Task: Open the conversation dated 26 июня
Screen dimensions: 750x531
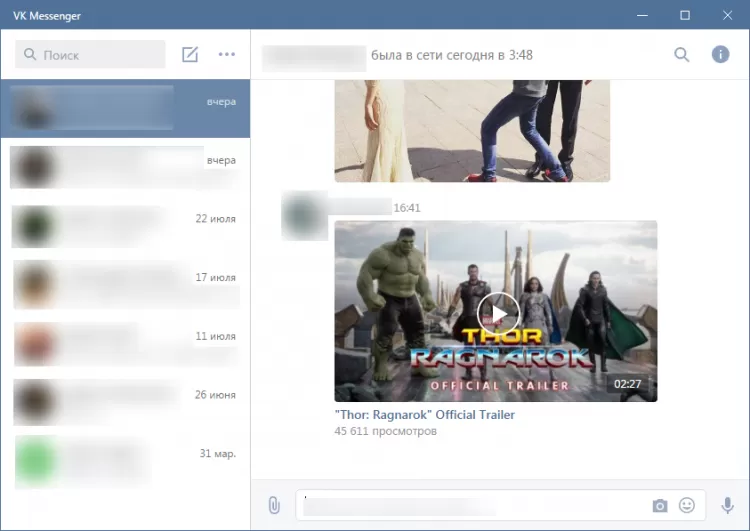Action: pos(125,402)
